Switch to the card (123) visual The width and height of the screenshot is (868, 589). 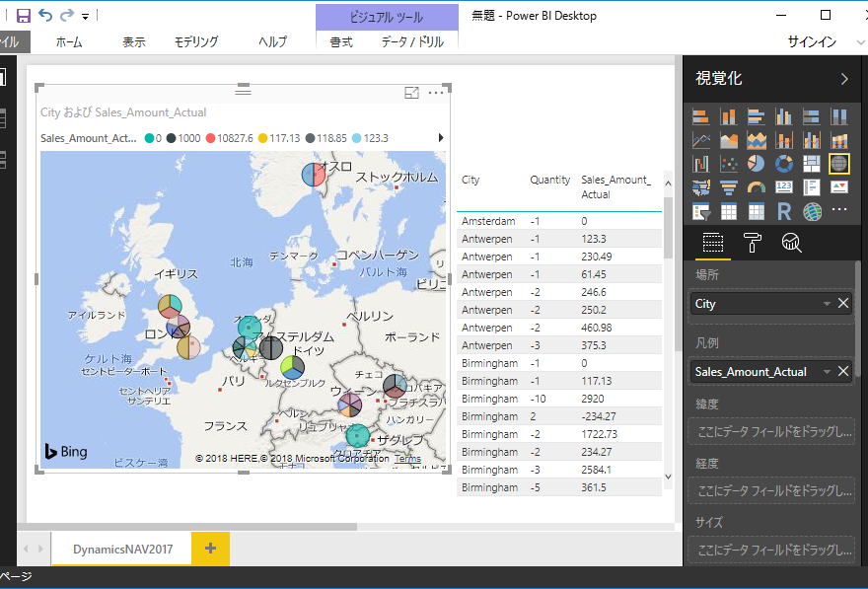pos(784,187)
